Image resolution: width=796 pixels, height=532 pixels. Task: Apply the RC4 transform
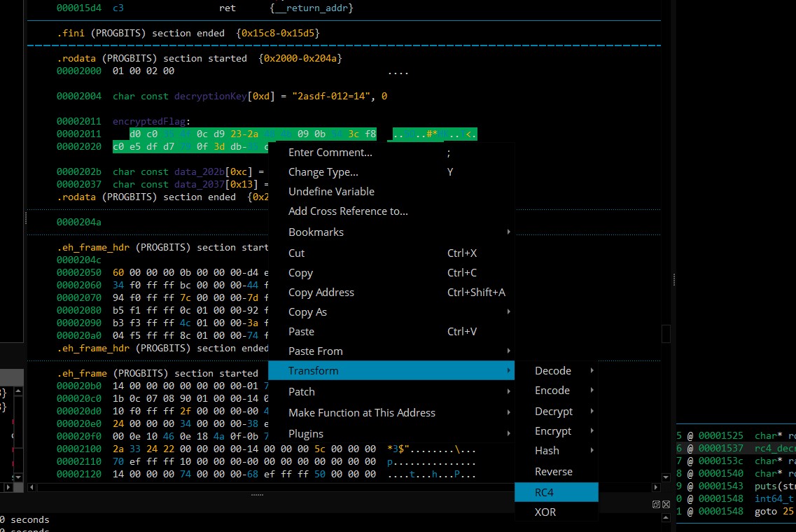click(x=557, y=492)
